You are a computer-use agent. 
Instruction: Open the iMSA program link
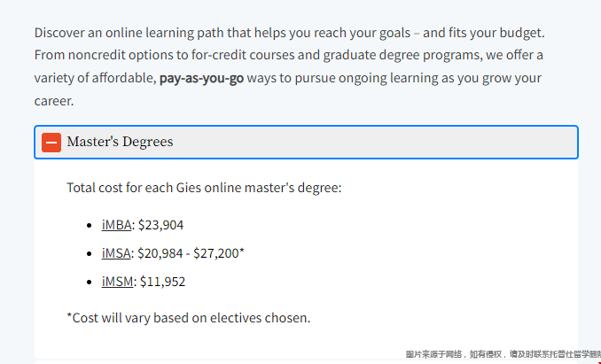[x=116, y=253]
